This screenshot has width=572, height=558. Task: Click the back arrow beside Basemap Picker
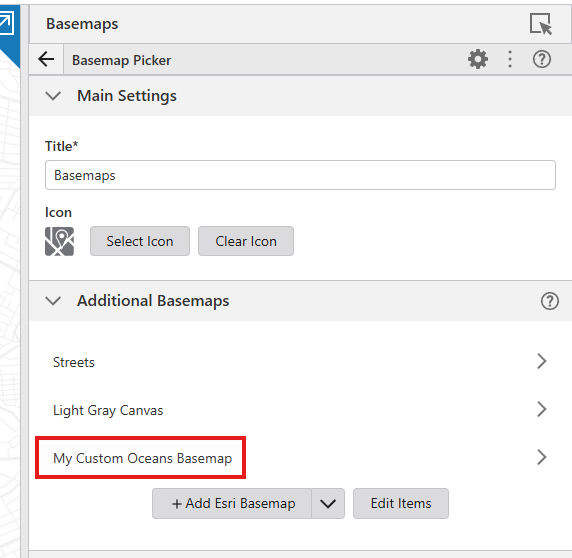coord(46,59)
